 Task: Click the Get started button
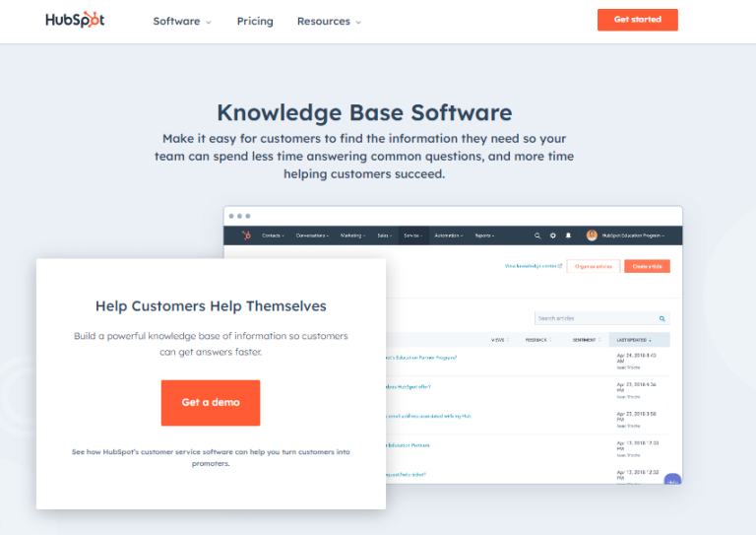tap(637, 20)
